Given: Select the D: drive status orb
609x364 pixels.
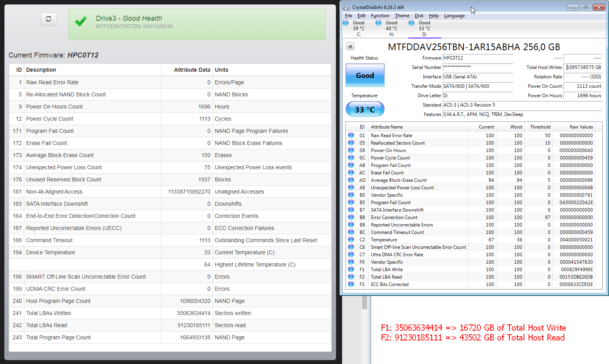Looking at the screenshot, I should [412, 23].
